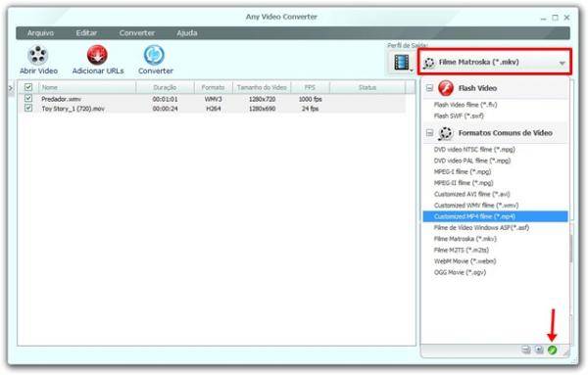
Task: Collapse the Flash Video group
Action: tap(429, 88)
